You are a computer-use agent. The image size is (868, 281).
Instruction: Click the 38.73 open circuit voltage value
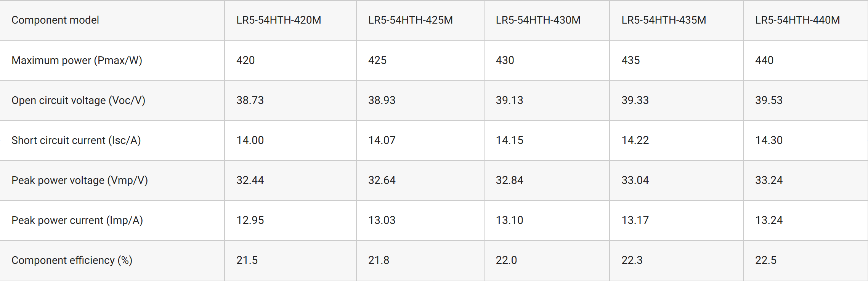[250, 101]
